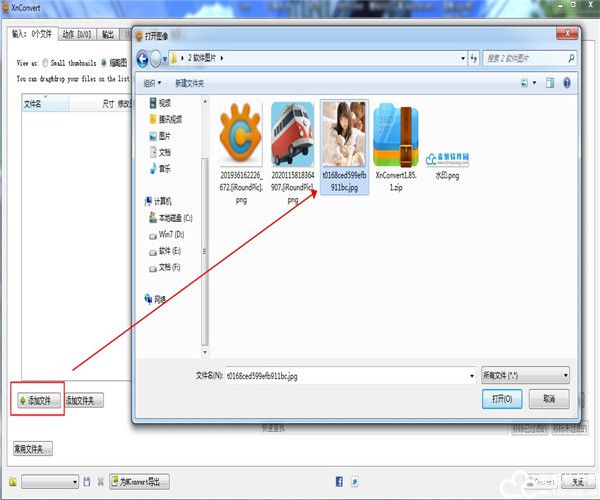Click the Back arrow in the dialog
Image resolution: width=600 pixels, height=500 pixels.
click(142, 59)
